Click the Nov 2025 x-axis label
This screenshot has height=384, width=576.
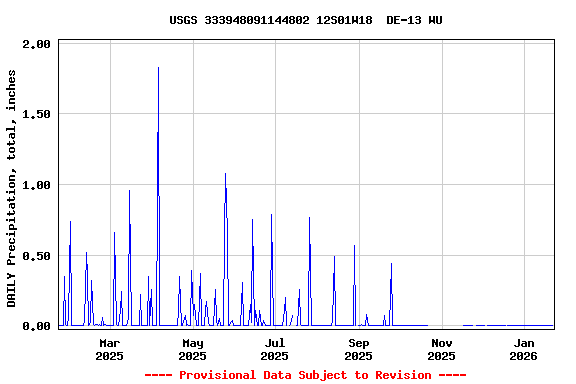tap(442, 349)
